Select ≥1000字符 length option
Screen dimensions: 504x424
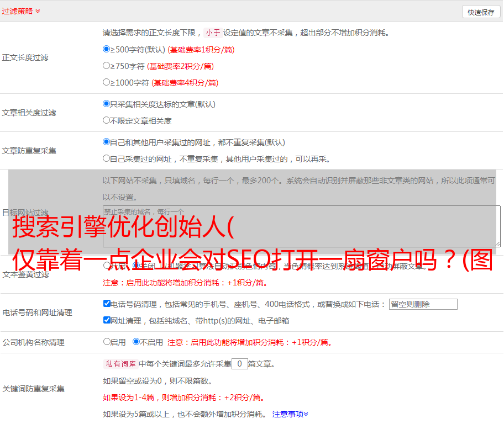tap(106, 82)
